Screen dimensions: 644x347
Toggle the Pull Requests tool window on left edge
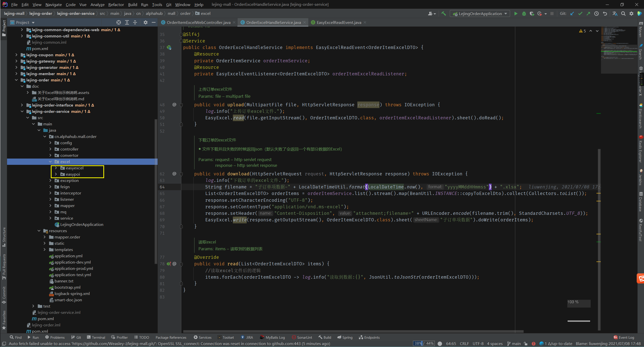4,267
